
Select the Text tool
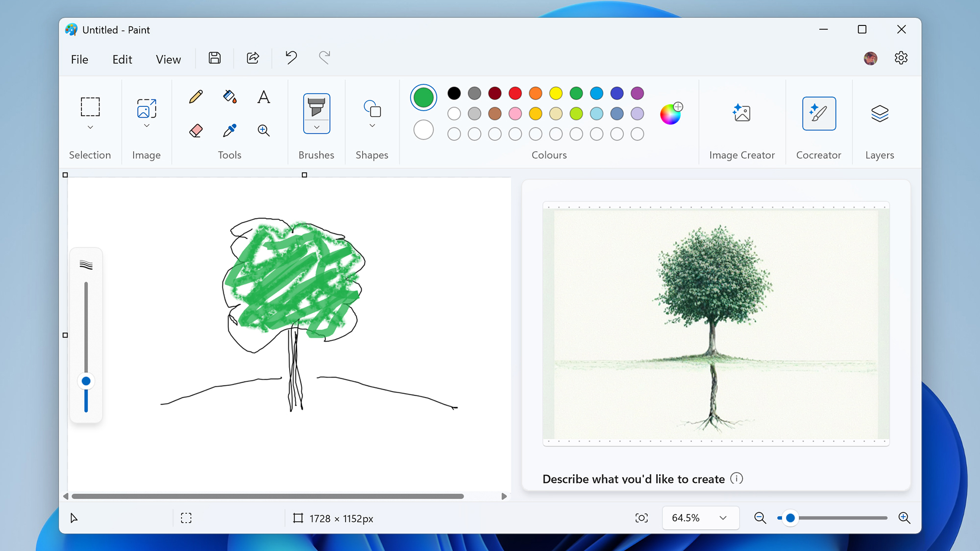(263, 96)
